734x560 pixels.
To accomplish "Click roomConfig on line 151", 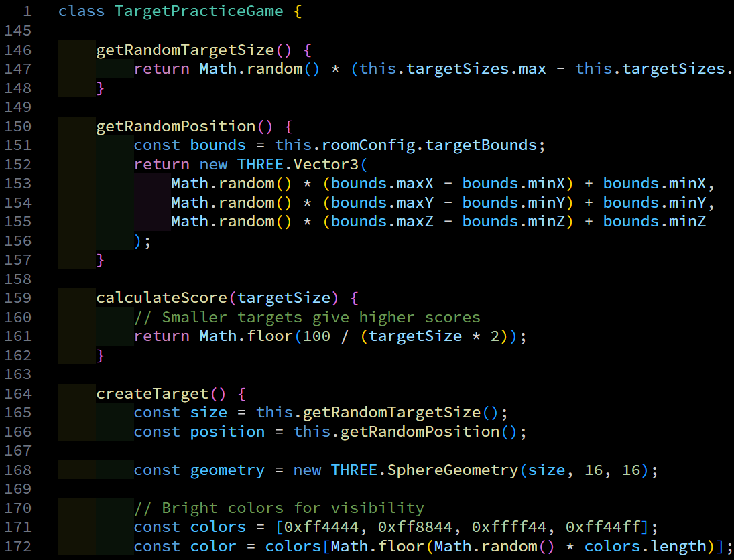I will pyautogui.click(x=369, y=145).
